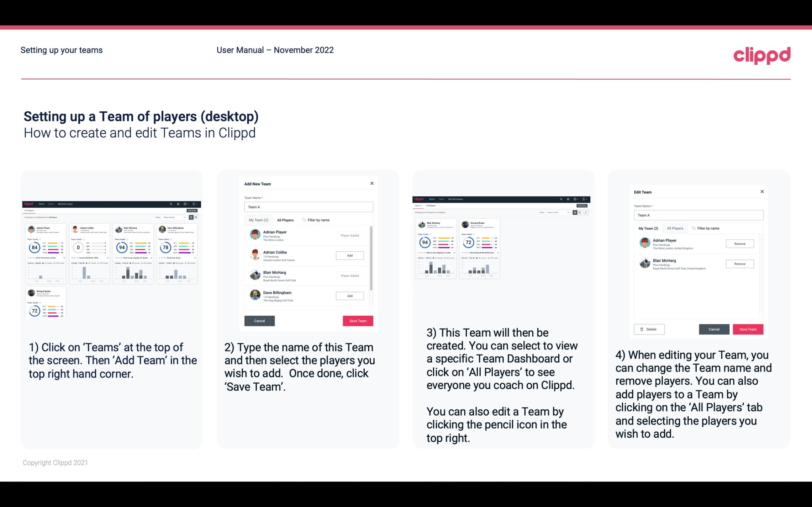Click the Team Name input field in Edit Team
The width and height of the screenshot is (812, 507).
(698, 215)
